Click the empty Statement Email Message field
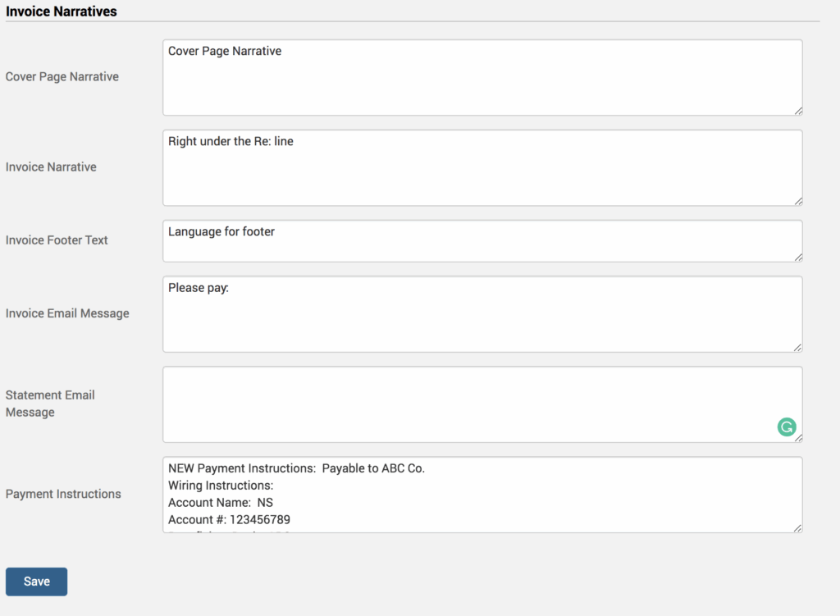Image resolution: width=840 pixels, height=616 pixels. pyautogui.click(x=482, y=404)
